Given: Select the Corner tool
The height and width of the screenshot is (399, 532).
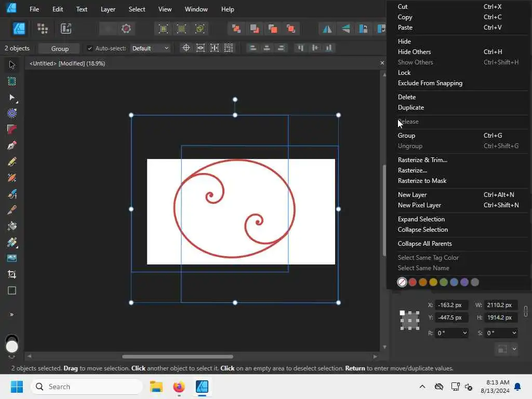Looking at the screenshot, I should click(12, 129).
